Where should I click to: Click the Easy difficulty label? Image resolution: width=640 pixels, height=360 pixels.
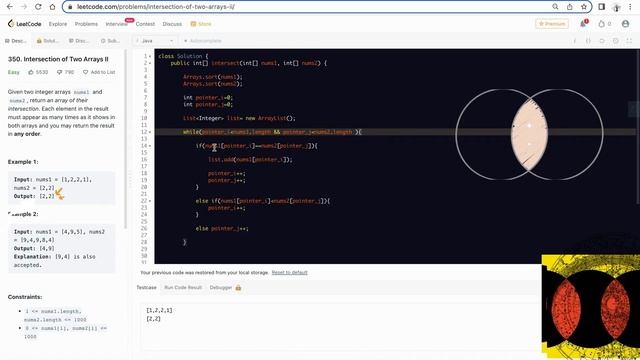tap(13, 72)
